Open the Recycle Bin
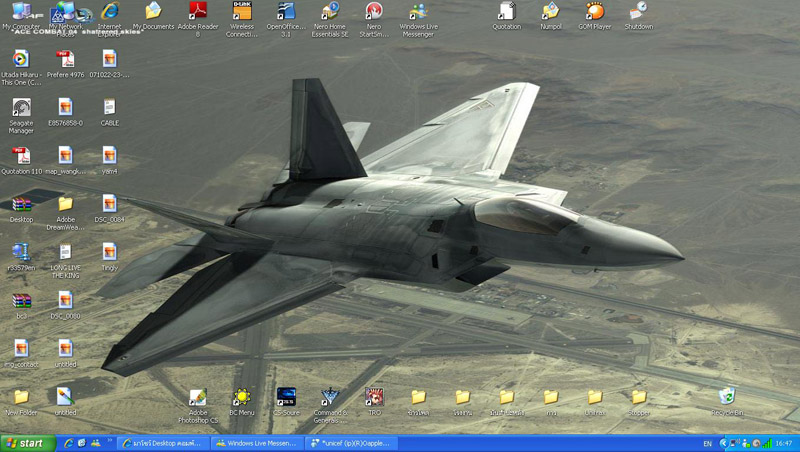The width and height of the screenshot is (800, 452). point(727,398)
